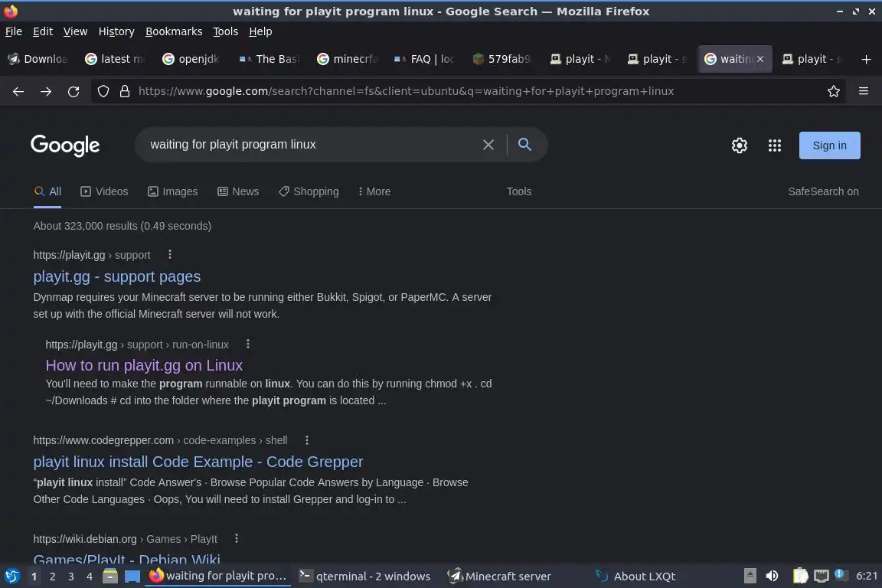Image resolution: width=882 pixels, height=588 pixels.
Task: Switch to qterminal in taskbar
Action: 364,577
